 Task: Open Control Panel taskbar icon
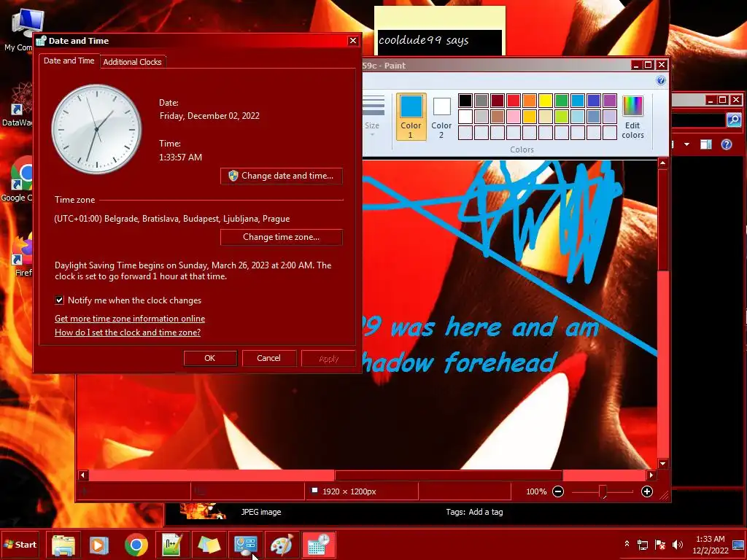pyautogui.click(x=245, y=545)
